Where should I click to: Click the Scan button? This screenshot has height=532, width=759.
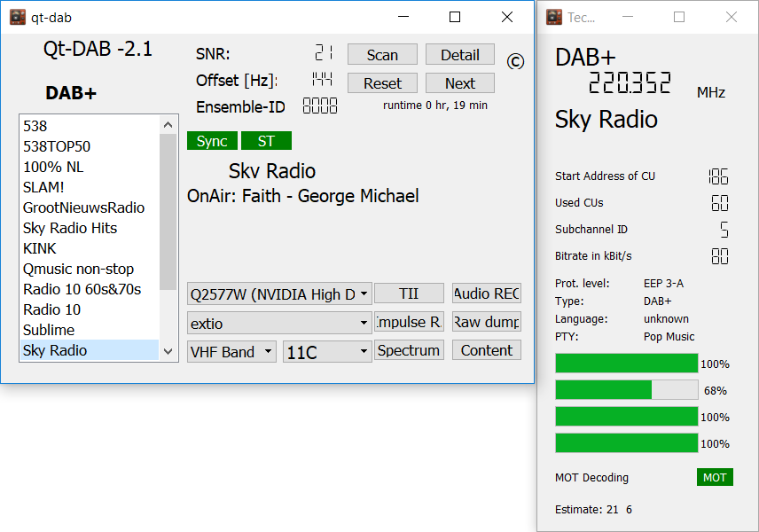pos(382,55)
